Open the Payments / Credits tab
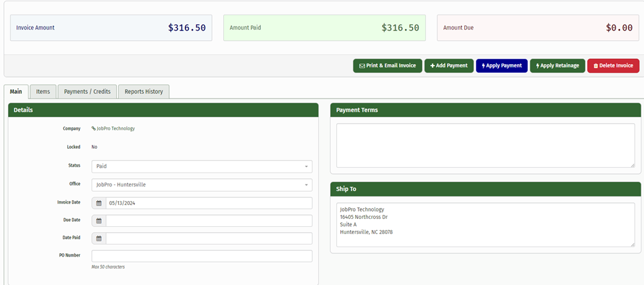Screen dimensions: 644x285 [87, 92]
